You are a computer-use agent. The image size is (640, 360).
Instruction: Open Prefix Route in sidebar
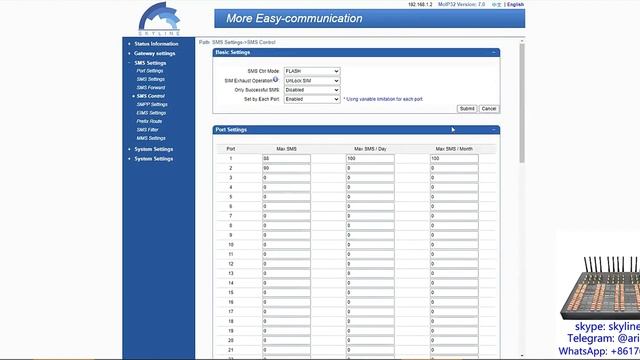[x=149, y=121]
